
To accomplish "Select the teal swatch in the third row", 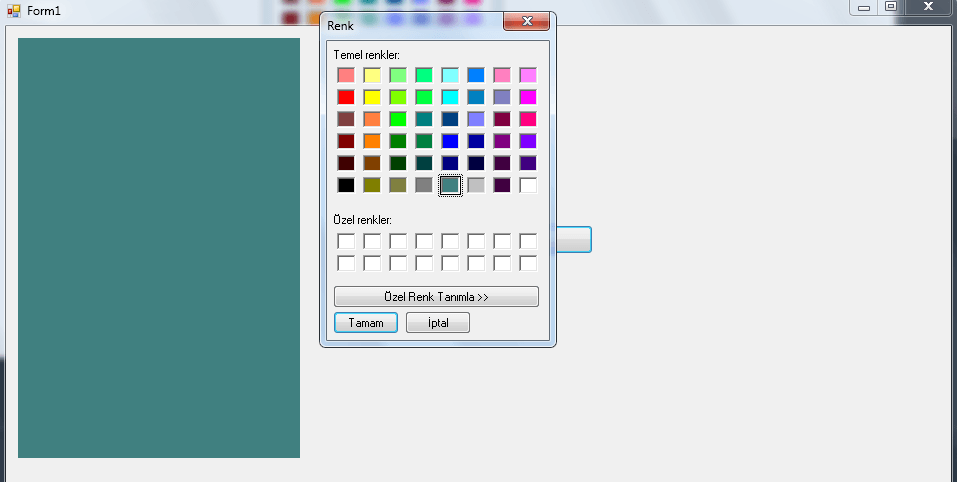I will pyautogui.click(x=424, y=119).
